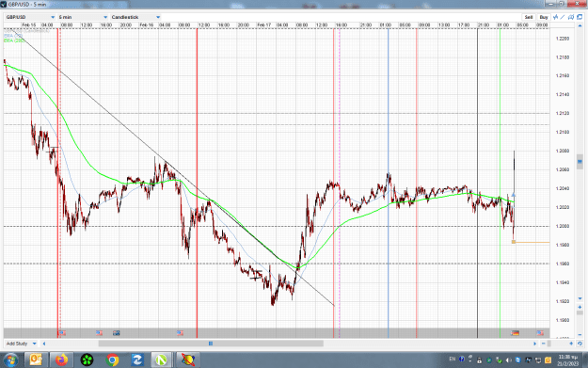
Task: Open the Candlestick chart type dropdown
Action: click(135, 17)
